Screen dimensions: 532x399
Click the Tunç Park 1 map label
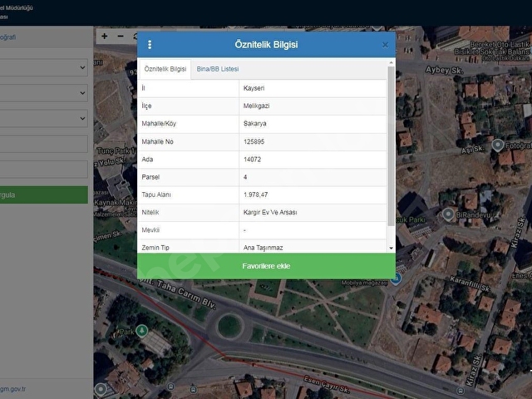coord(116,150)
